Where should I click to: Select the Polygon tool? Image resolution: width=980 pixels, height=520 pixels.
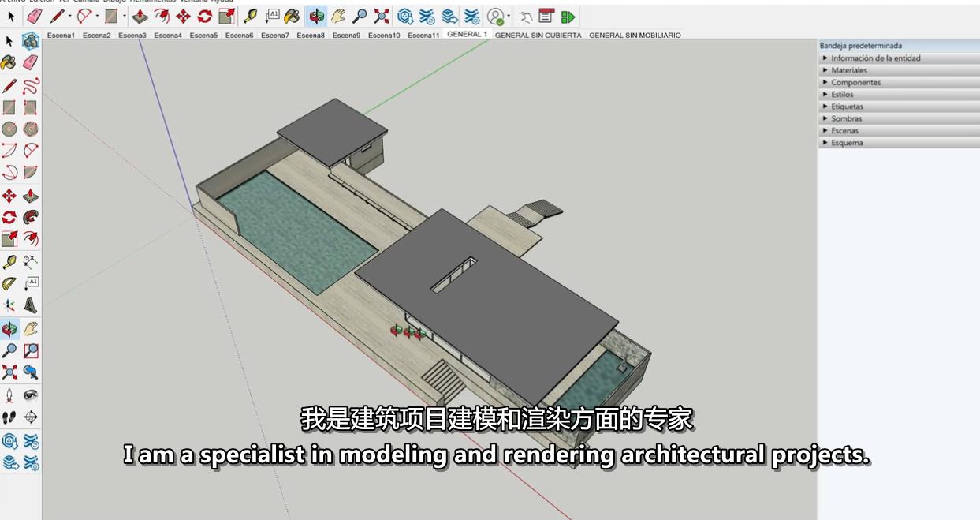31,129
